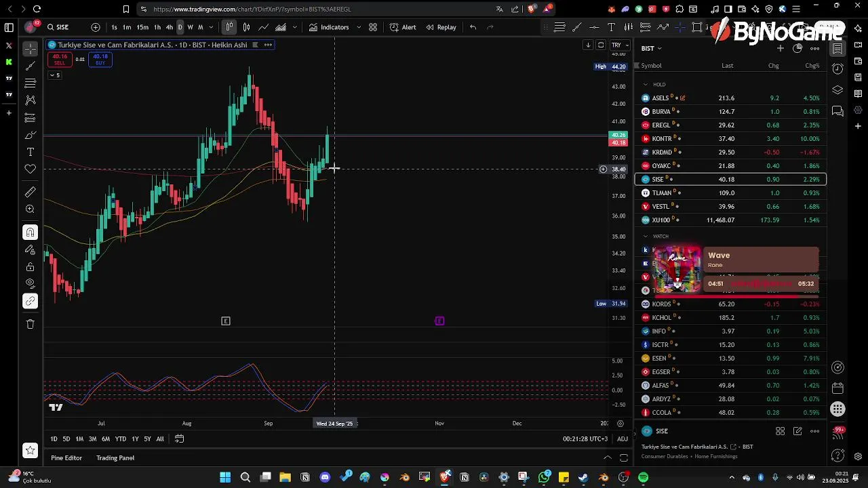Open the chart legend more options
The image size is (868, 488).
click(268, 45)
